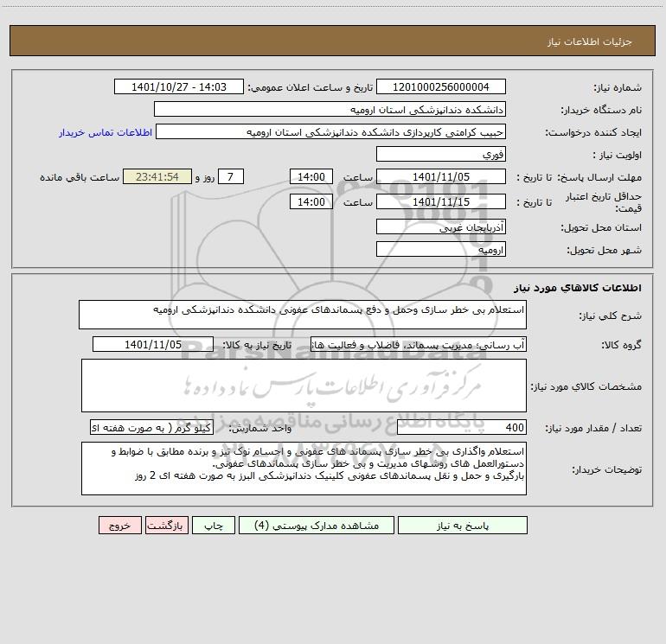Click the countdown timer 23:41:54
Viewport: 666px width, 644px height.
tap(157, 176)
